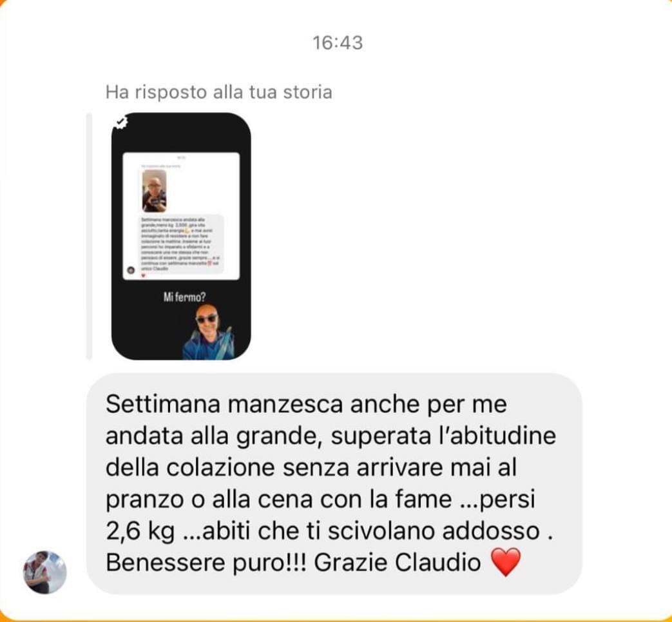Screen dimensions: 672x622
Task: Click the 'Benessere puro!!!' text
Action: tap(206, 563)
